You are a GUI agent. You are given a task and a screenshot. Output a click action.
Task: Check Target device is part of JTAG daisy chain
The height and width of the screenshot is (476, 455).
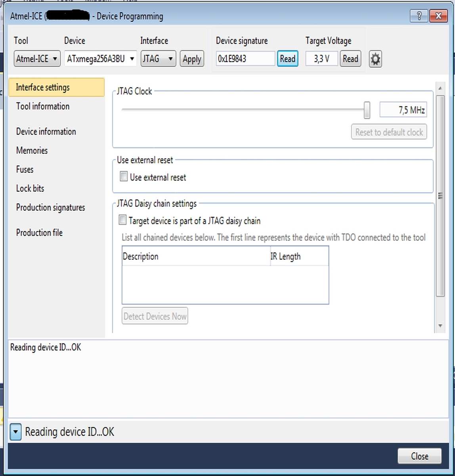click(x=122, y=220)
